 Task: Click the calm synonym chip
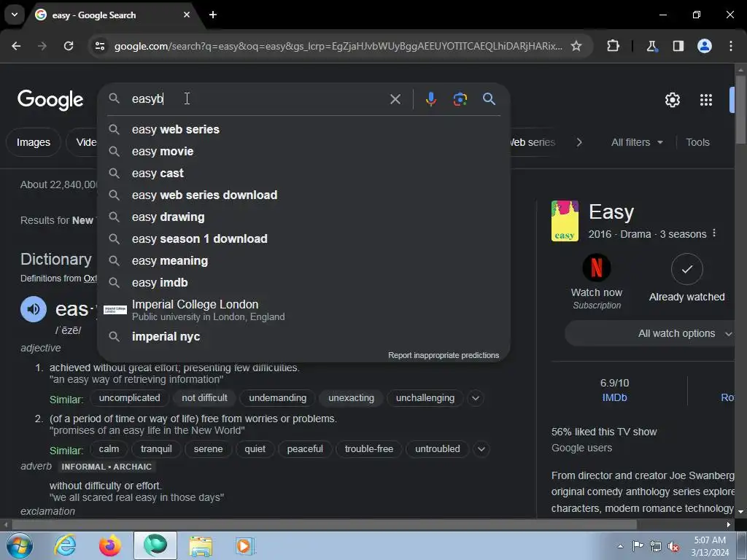[x=109, y=448]
